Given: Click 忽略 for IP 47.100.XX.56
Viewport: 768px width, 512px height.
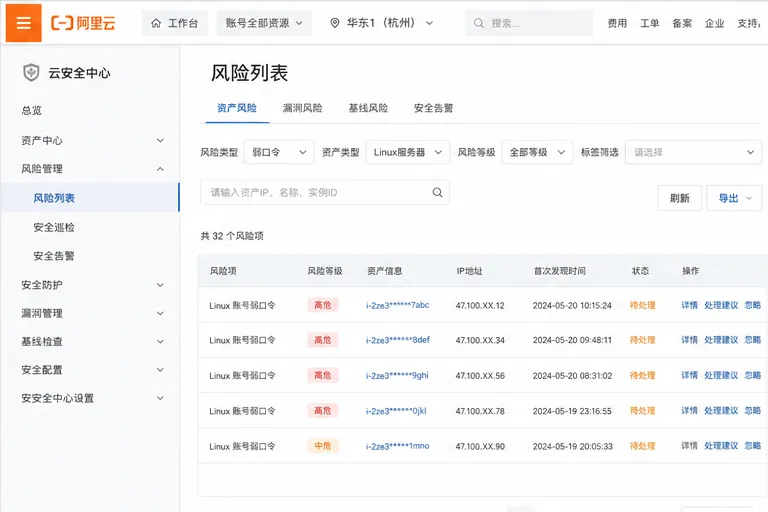Looking at the screenshot, I should [x=753, y=375].
